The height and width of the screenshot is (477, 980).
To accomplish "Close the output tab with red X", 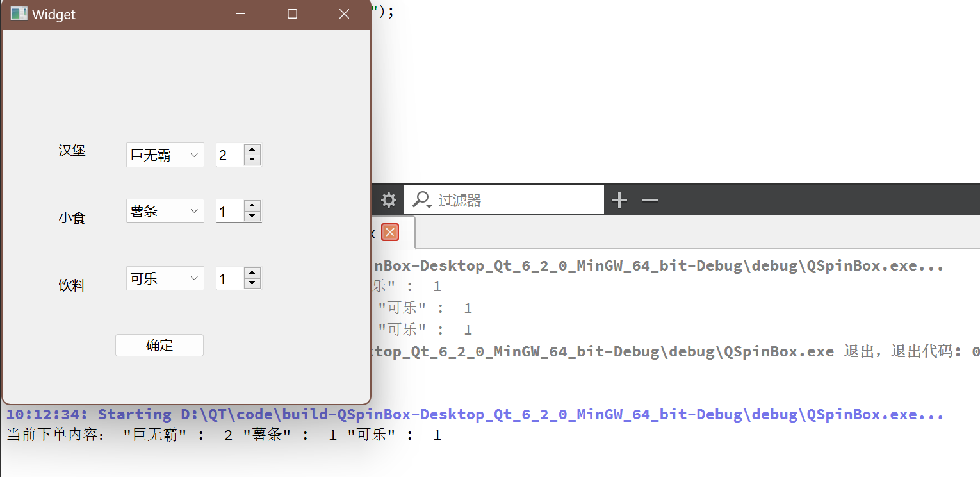I will click(x=390, y=232).
